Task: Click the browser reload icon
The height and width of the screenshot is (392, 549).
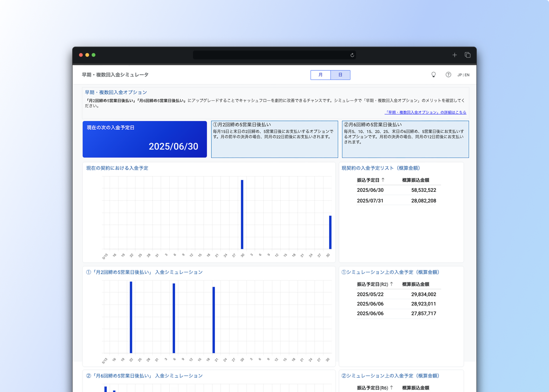Action: pos(352,55)
